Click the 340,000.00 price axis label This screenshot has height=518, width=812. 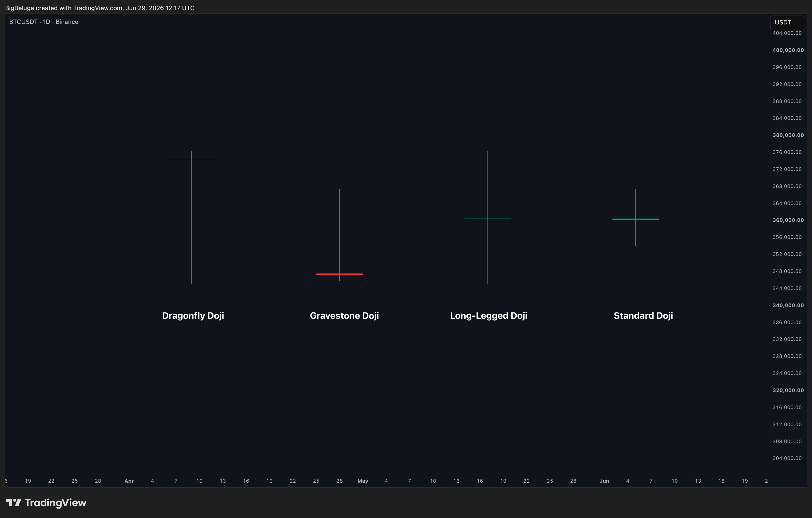[788, 305]
